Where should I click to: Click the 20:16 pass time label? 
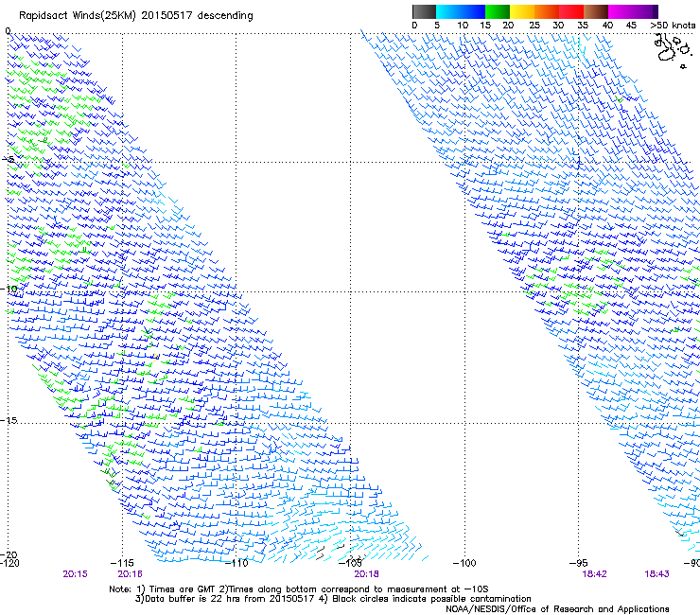130,574
